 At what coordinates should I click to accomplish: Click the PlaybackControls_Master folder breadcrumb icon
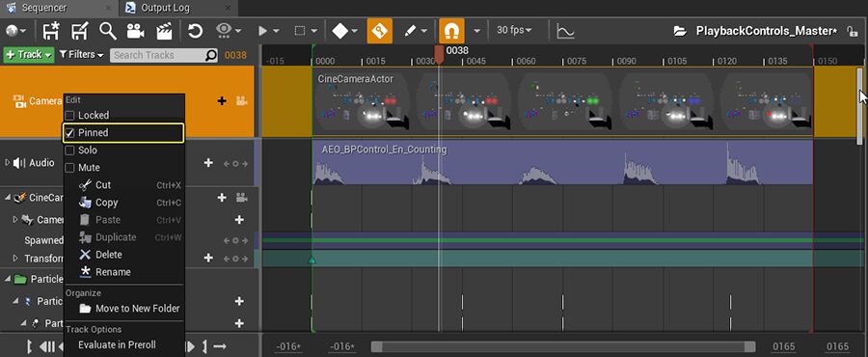pos(680,31)
